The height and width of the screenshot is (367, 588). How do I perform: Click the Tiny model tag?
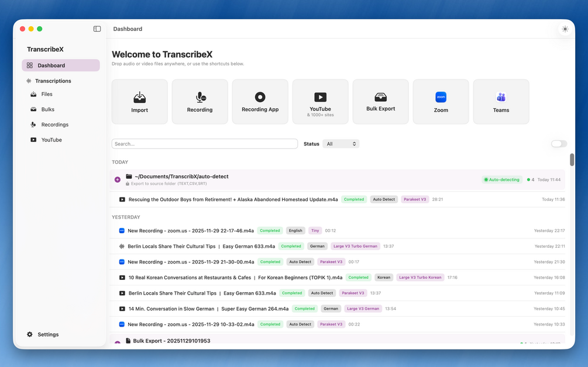315,231
